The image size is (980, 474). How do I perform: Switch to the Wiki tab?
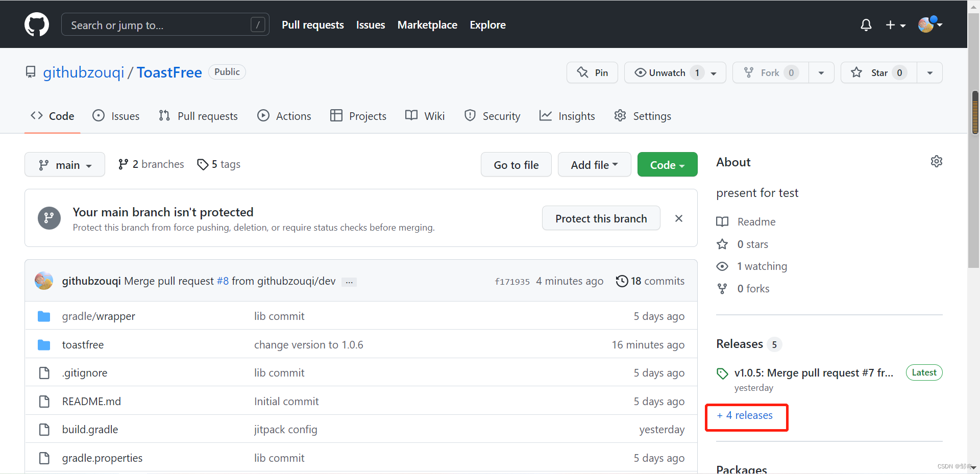click(x=425, y=116)
